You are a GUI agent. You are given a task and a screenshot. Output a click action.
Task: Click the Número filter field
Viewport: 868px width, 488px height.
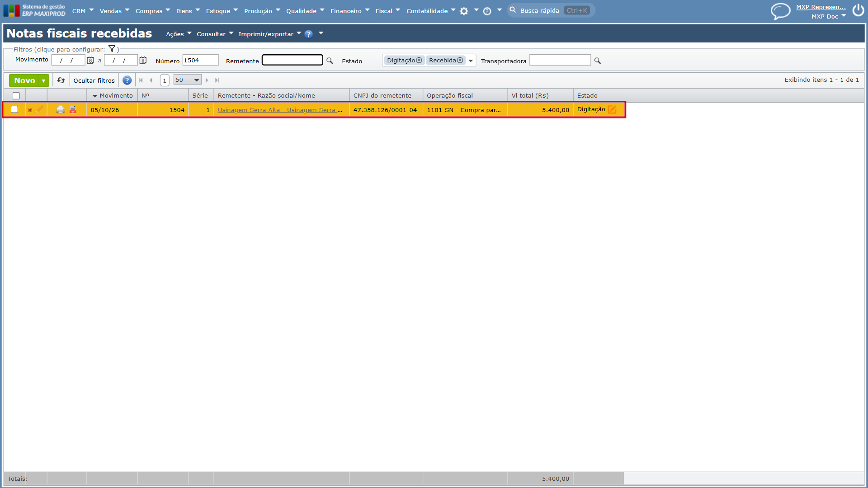point(200,60)
